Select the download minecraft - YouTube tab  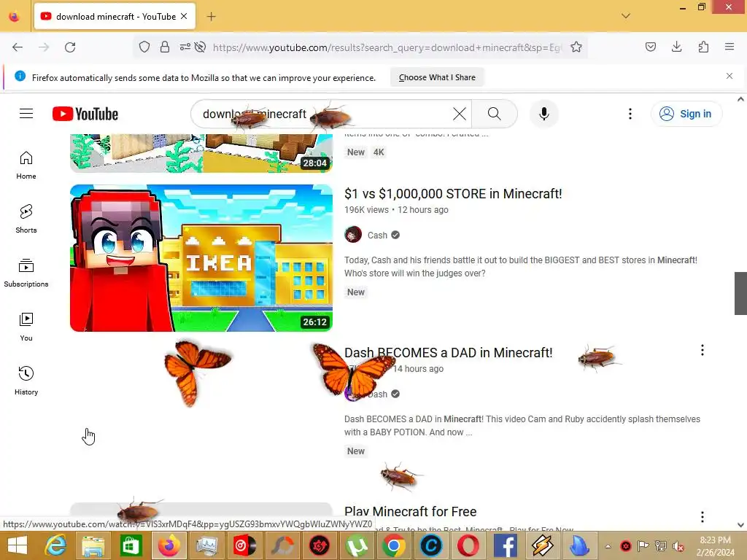tap(115, 17)
